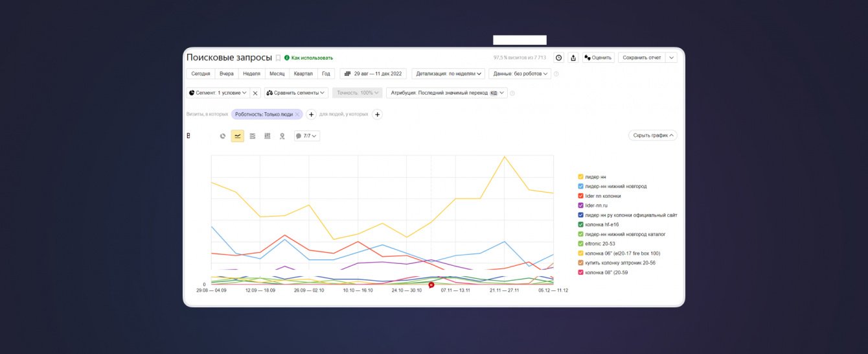
Task: Click the bookmark icon beside Поисковые запросы
Action: pyautogui.click(x=279, y=58)
